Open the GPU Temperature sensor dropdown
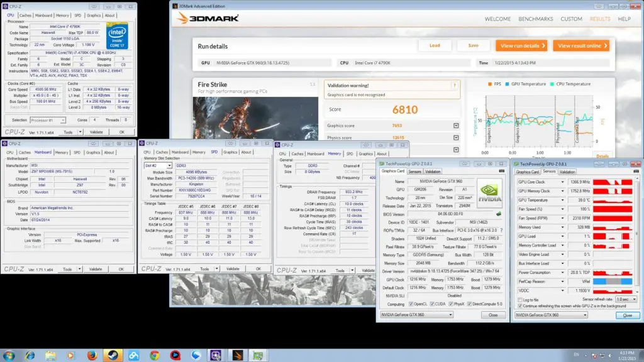 tap(563, 200)
